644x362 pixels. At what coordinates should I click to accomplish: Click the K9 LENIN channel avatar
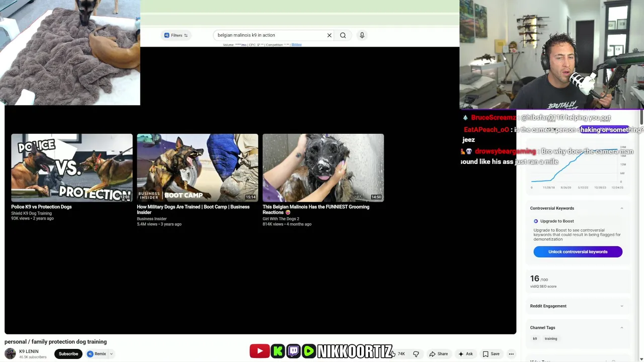pyautogui.click(x=10, y=354)
